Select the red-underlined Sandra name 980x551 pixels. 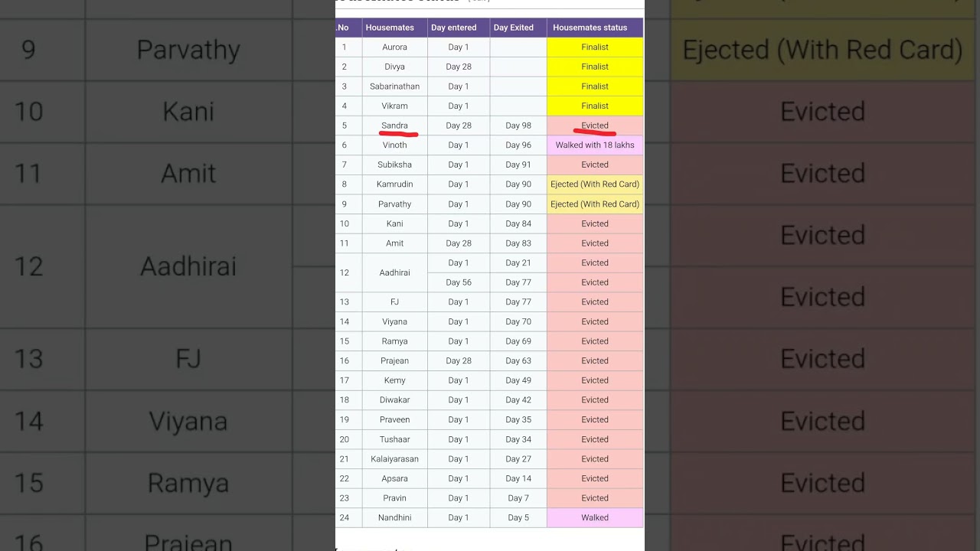[x=394, y=126]
